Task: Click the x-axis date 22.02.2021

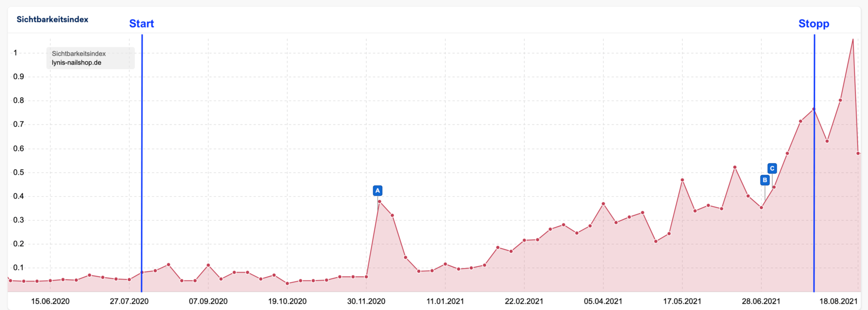Action: click(x=524, y=301)
